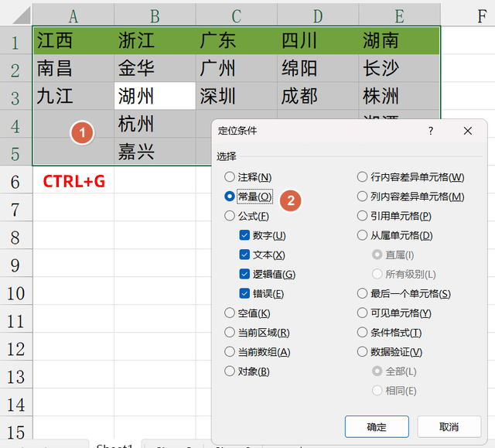The height and width of the screenshot is (448, 495).
Task: Click cell containing 绵阳
Action: [x=318, y=68]
